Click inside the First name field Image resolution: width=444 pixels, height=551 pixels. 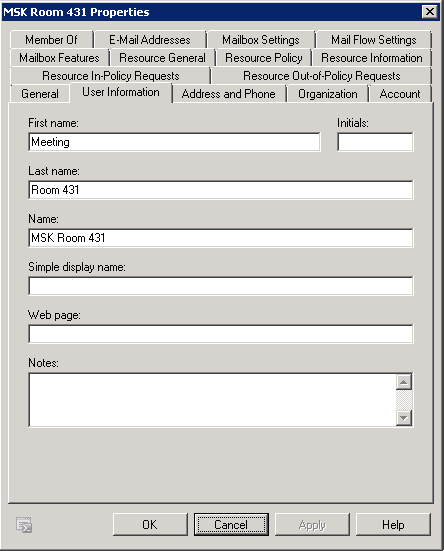pos(174,142)
